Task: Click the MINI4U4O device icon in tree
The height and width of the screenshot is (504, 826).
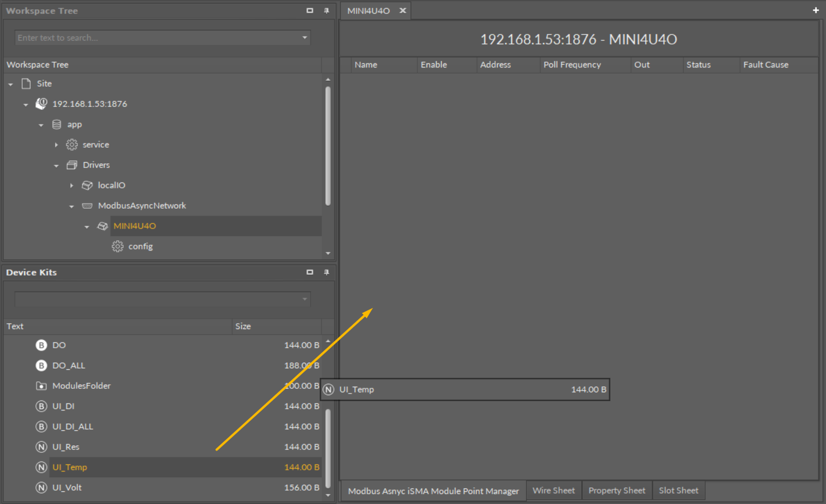Action: click(102, 226)
